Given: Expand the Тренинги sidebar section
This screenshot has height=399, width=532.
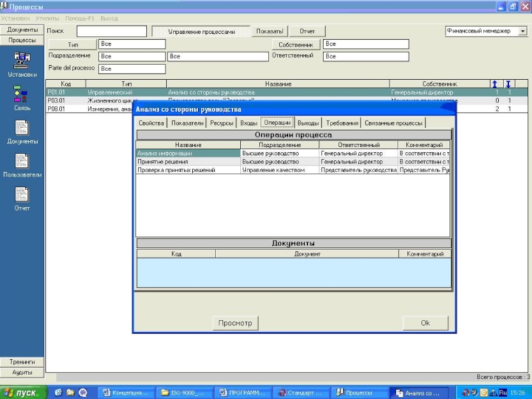Looking at the screenshot, I should [22, 362].
